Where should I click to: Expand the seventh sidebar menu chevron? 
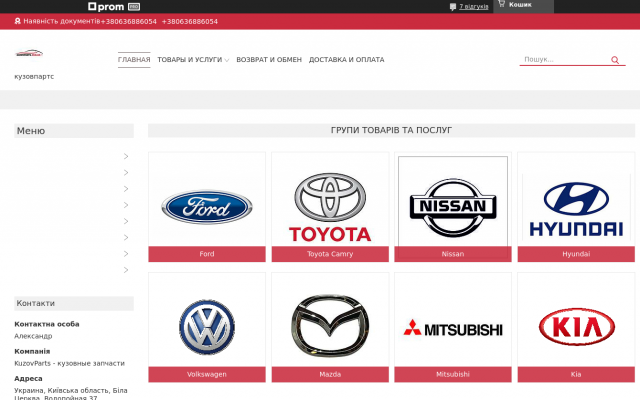click(x=126, y=254)
